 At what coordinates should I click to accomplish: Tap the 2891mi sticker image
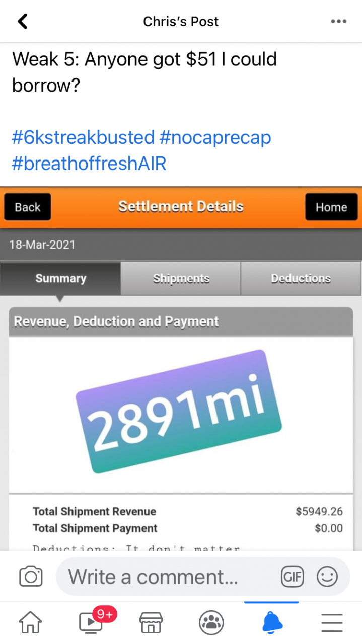[178, 411]
